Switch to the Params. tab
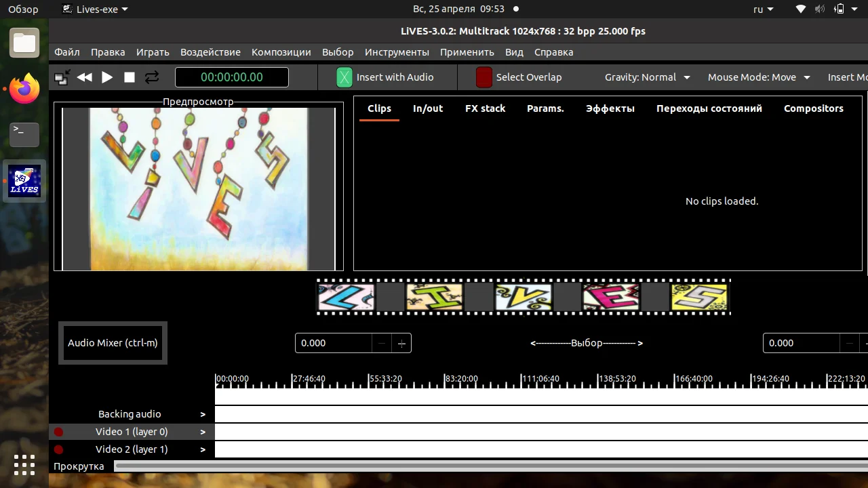868x488 pixels. [x=545, y=108]
